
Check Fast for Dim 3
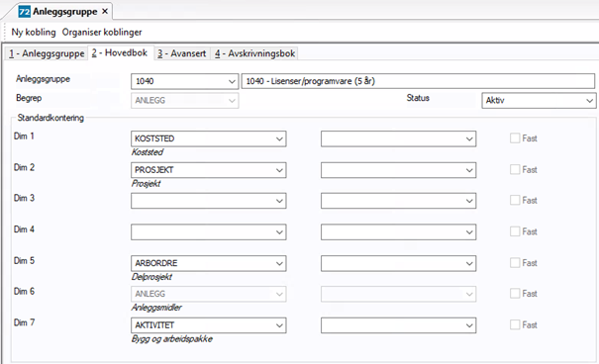(x=515, y=200)
